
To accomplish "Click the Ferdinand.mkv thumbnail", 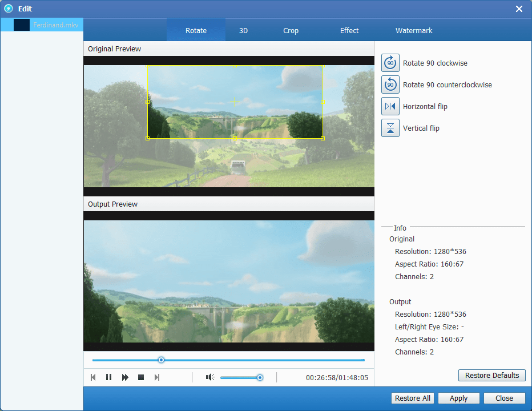I will pyautogui.click(x=21, y=25).
